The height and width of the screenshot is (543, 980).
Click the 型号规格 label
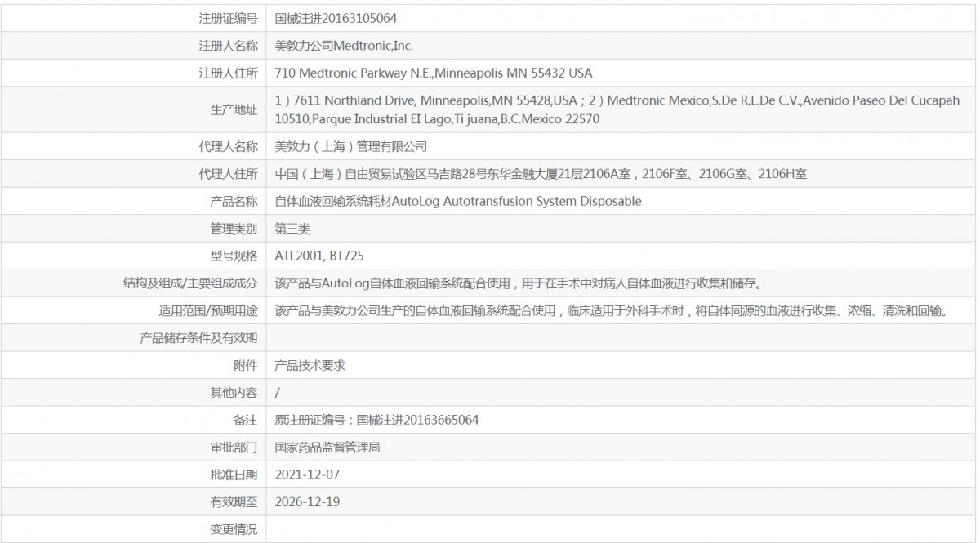tap(234, 256)
